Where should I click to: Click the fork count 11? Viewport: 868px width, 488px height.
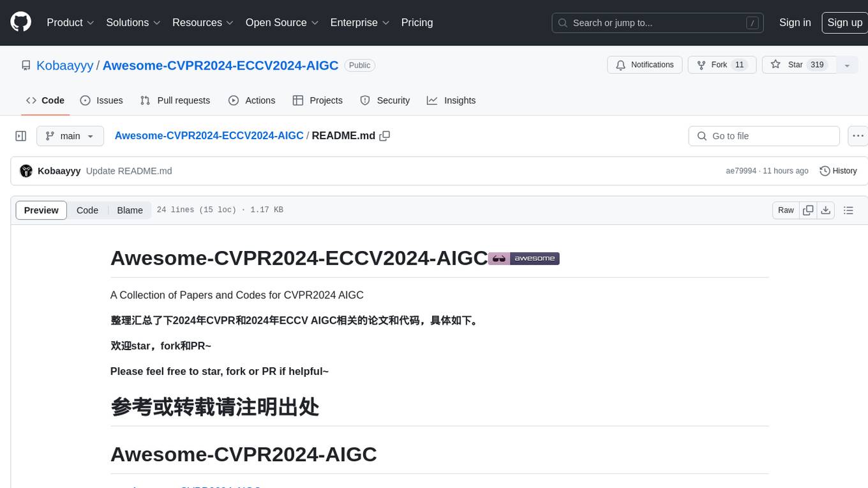coord(739,65)
